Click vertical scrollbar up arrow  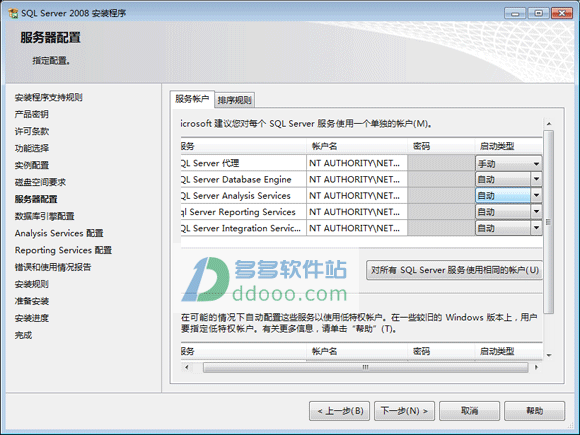coord(549,124)
